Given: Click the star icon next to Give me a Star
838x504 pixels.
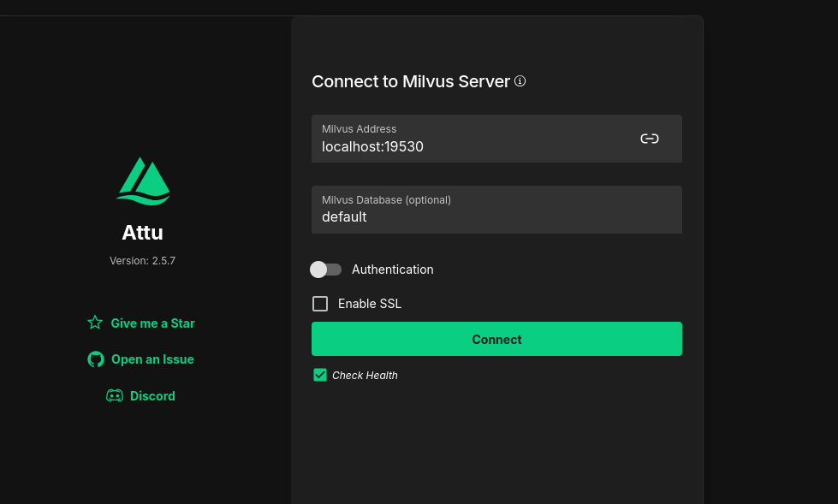Looking at the screenshot, I should click(95, 323).
